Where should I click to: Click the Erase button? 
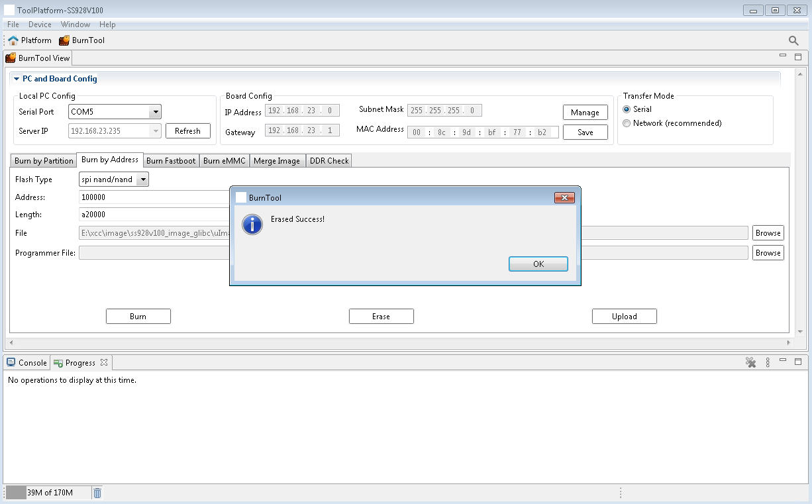[381, 317]
